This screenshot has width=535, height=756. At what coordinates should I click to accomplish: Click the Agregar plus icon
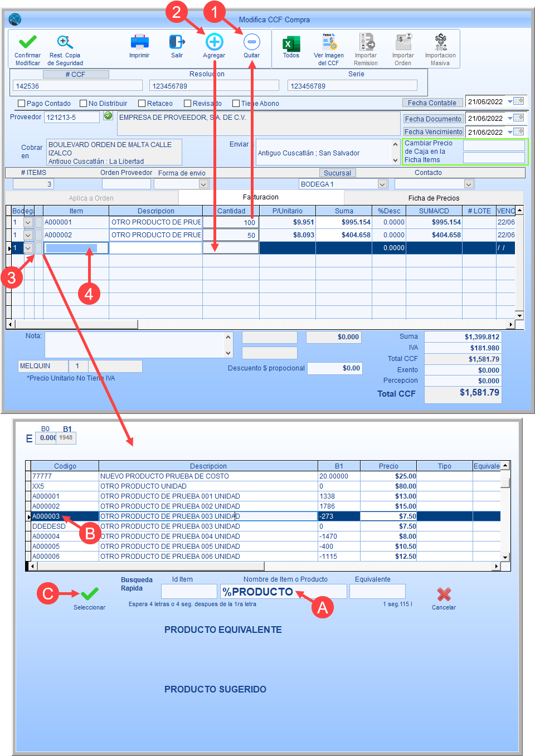pyautogui.click(x=215, y=42)
